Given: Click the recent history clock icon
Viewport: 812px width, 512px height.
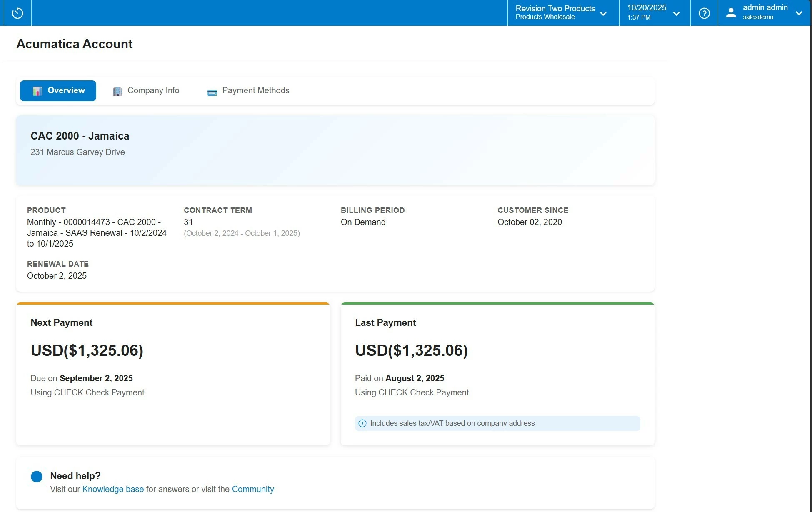Looking at the screenshot, I should (17, 13).
